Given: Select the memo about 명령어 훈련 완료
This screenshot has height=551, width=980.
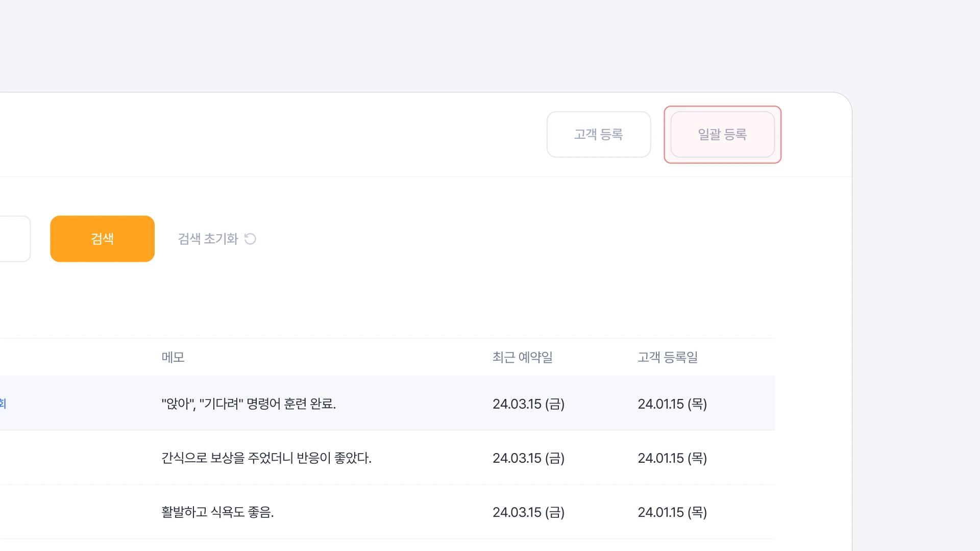Looking at the screenshot, I should (249, 404).
